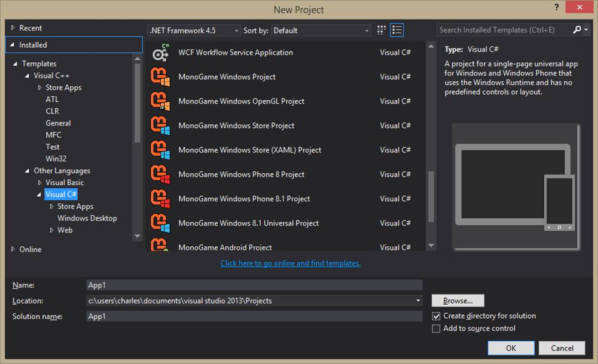This screenshot has height=364, width=598.
Task: Toggle Create directory for solution checkbox
Action: 436,316
